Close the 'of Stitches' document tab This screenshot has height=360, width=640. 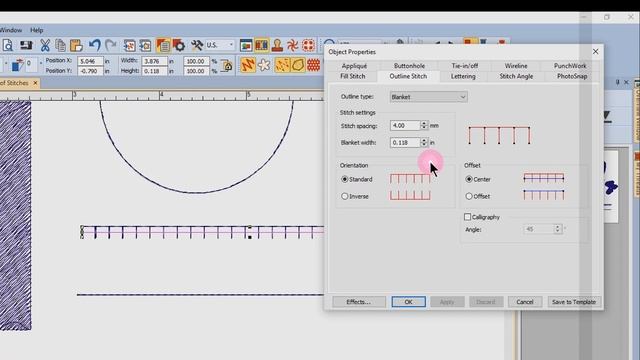tap(36, 83)
